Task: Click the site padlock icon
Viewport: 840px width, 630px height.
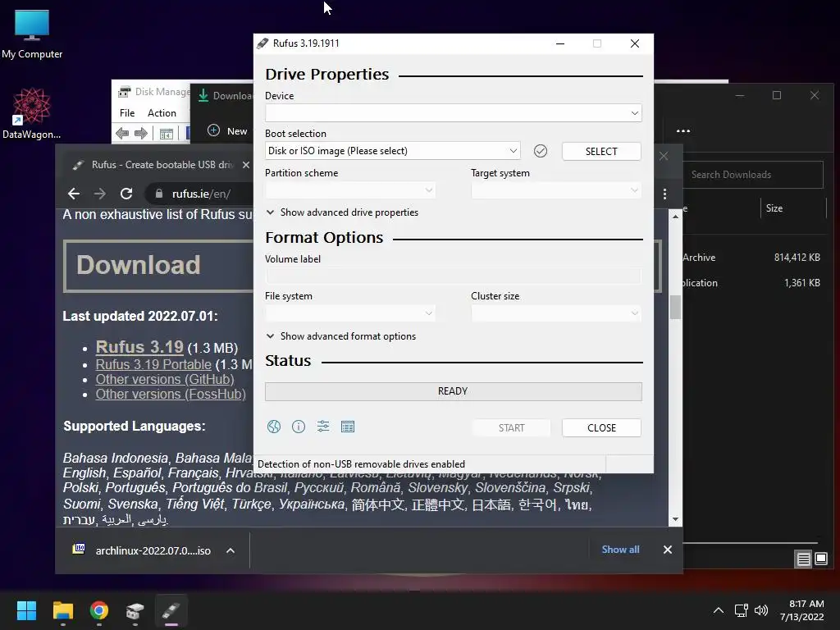Action: [159, 194]
